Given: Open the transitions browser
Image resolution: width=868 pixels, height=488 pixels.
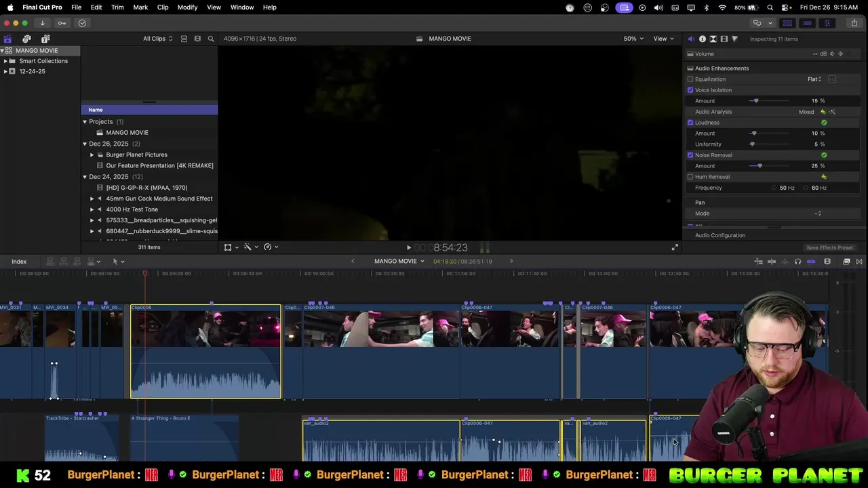Looking at the screenshot, I should pos(859,262).
